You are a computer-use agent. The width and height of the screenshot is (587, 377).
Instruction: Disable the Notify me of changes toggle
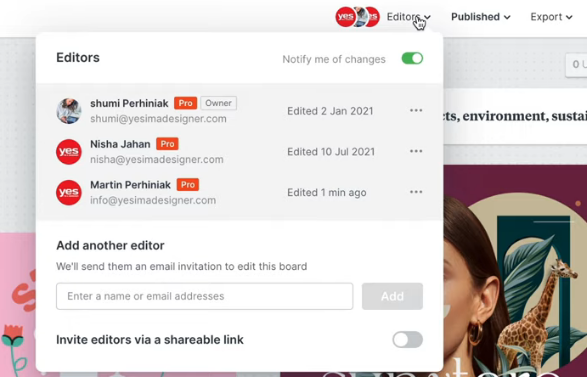click(x=412, y=58)
